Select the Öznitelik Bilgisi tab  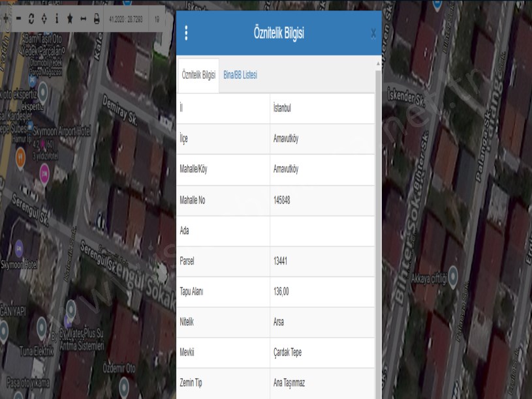pos(198,75)
